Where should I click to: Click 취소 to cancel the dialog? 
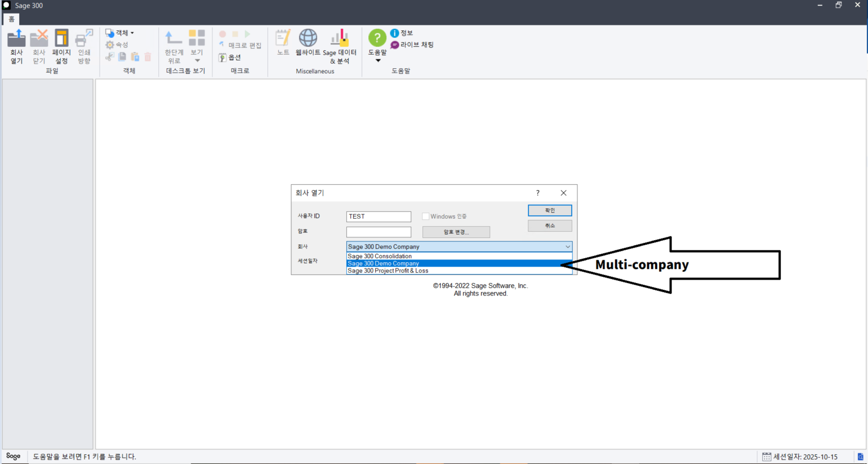click(x=550, y=226)
